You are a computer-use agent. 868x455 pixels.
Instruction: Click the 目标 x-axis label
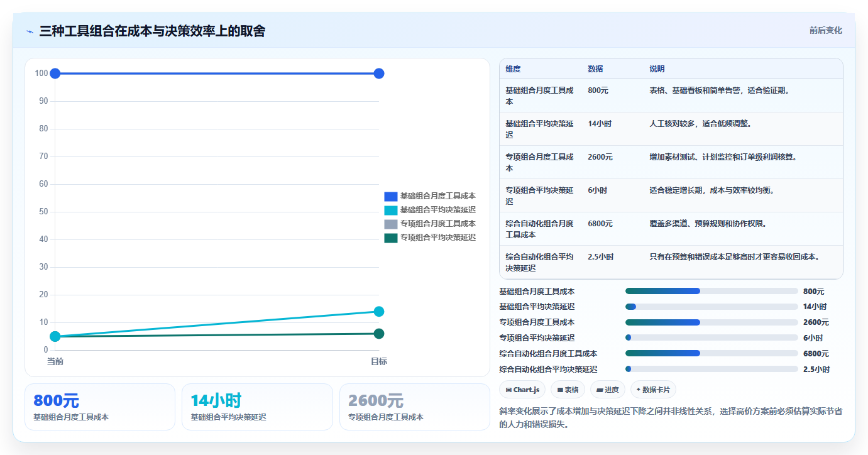pyautogui.click(x=379, y=361)
